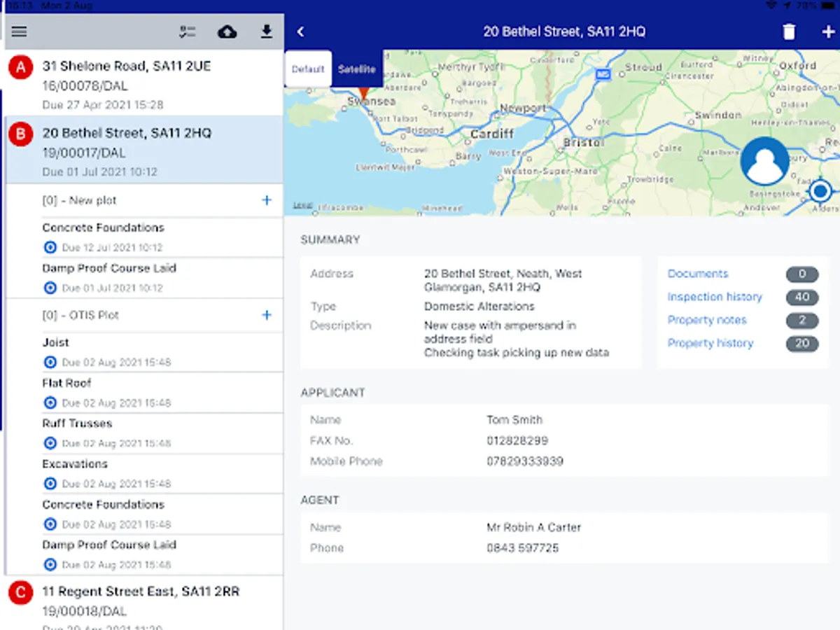Switch map to Satellite view
Screen dimensions: 840x630
click(x=357, y=69)
